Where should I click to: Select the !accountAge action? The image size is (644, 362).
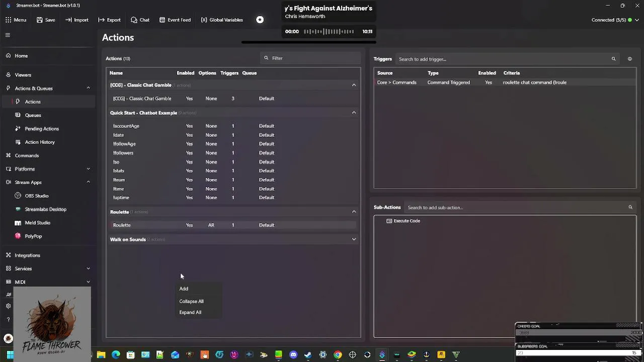pyautogui.click(x=233, y=126)
